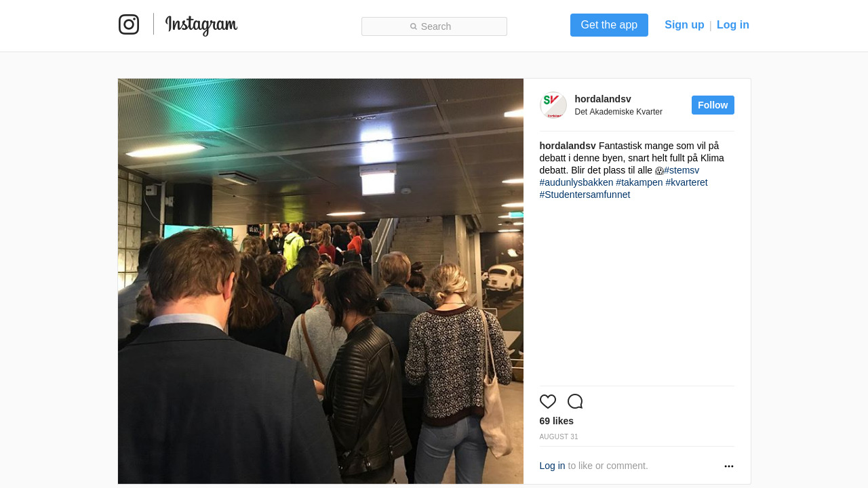Click Log in to like or comment
868x488 pixels.
[552, 466]
